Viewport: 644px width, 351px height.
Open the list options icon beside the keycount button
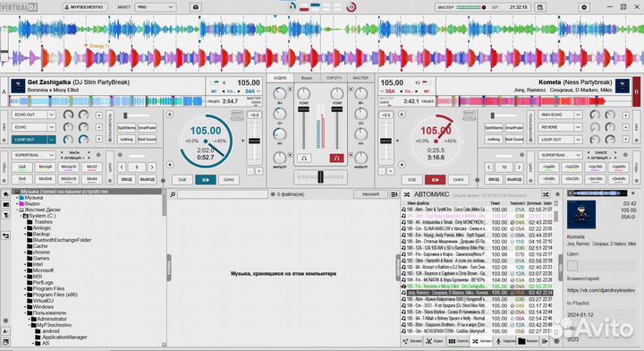[394, 194]
